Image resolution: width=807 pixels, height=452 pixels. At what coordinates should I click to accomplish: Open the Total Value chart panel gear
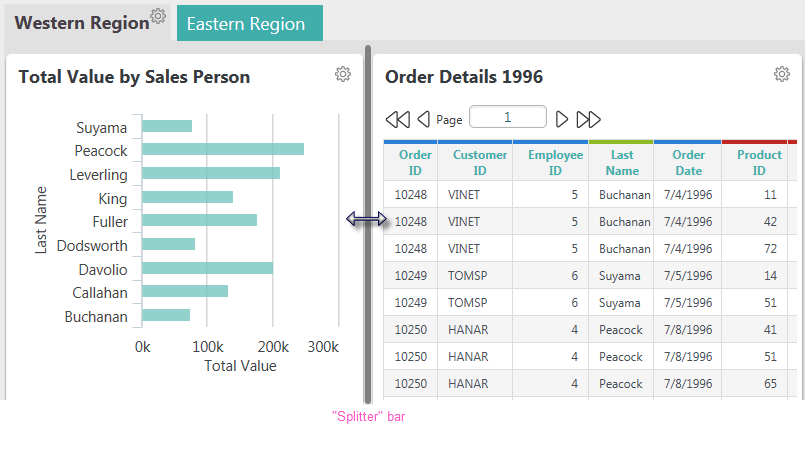pyautogui.click(x=343, y=74)
